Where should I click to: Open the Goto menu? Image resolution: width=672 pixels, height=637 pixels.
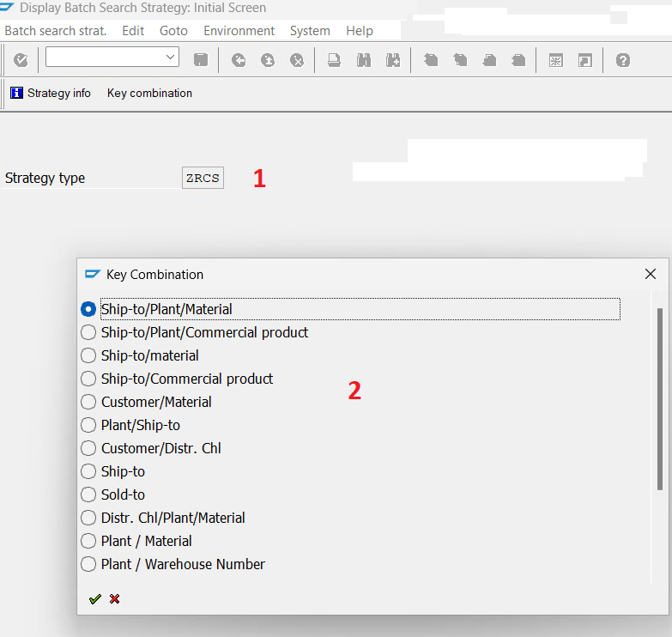(173, 31)
